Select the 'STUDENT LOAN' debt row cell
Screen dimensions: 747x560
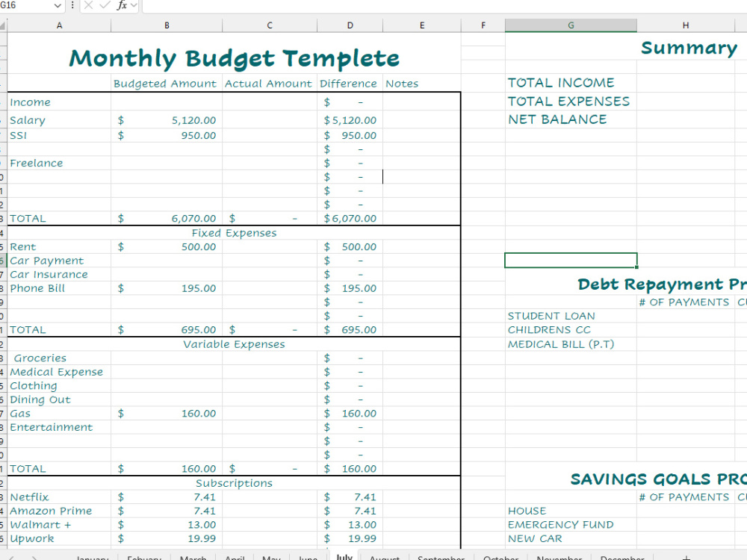(x=571, y=316)
